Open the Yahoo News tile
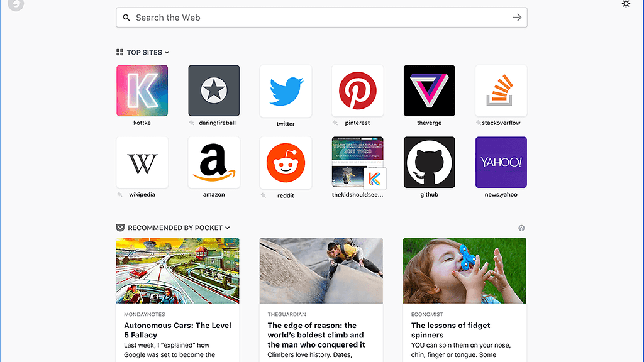 pyautogui.click(x=501, y=162)
